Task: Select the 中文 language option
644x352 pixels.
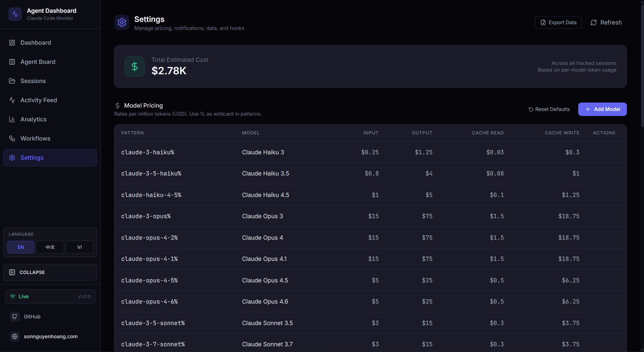Action: pos(50,247)
